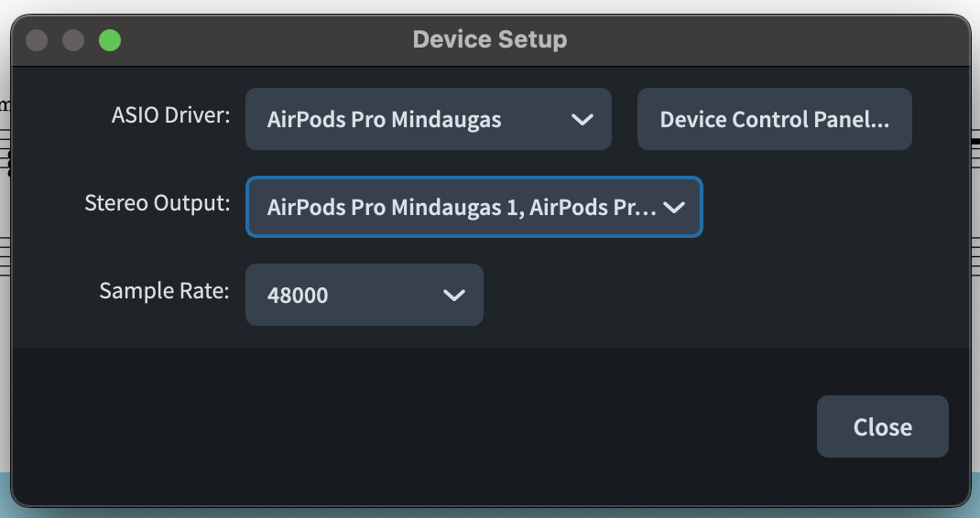Viewport: 980px width, 518px height.
Task: Click the Device Setup title text
Action: coord(489,40)
